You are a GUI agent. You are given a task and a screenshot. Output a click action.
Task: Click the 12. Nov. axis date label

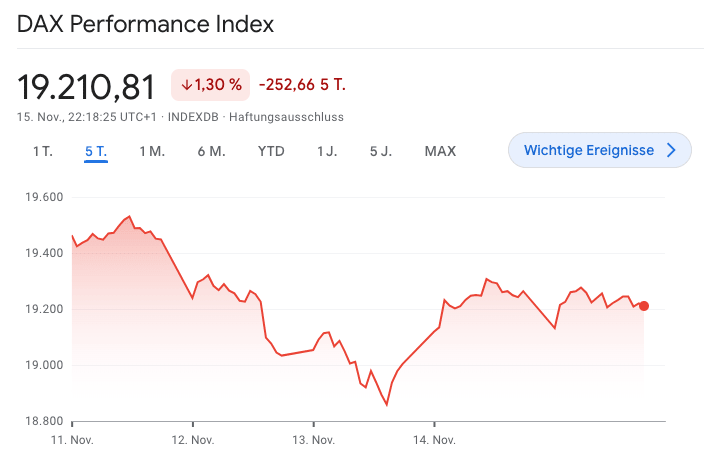point(193,439)
